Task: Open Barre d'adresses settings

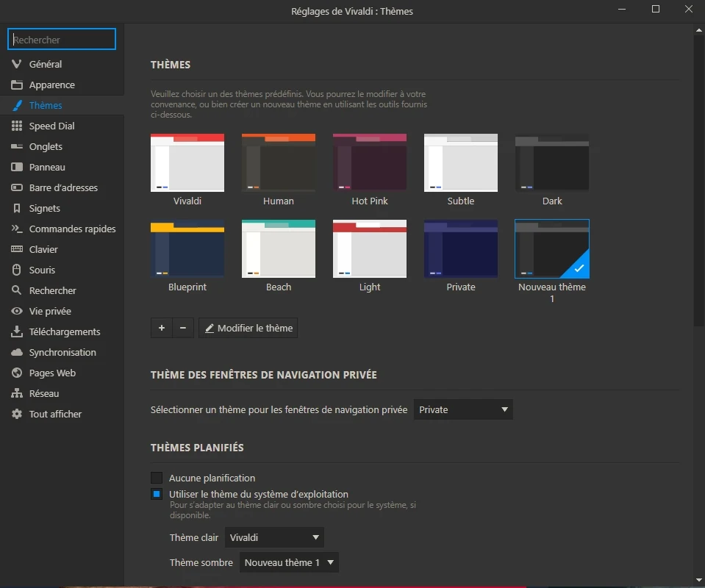Action: click(x=62, y=187)
